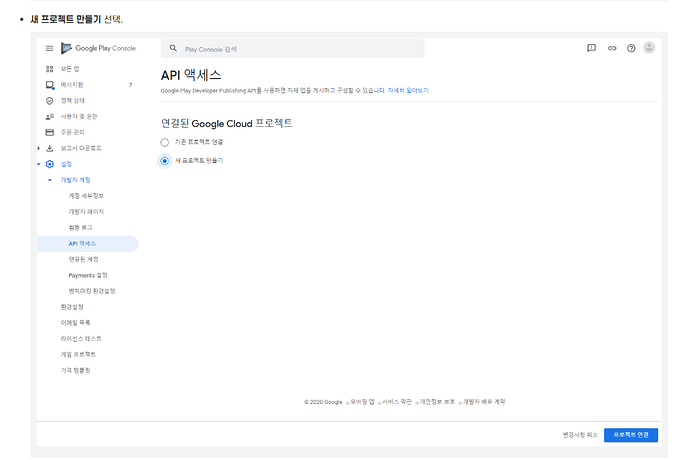Viewport: 690px width, 460px height.
Task: Open the 서비스 약관 footer link
Action: tap(397, 402)
